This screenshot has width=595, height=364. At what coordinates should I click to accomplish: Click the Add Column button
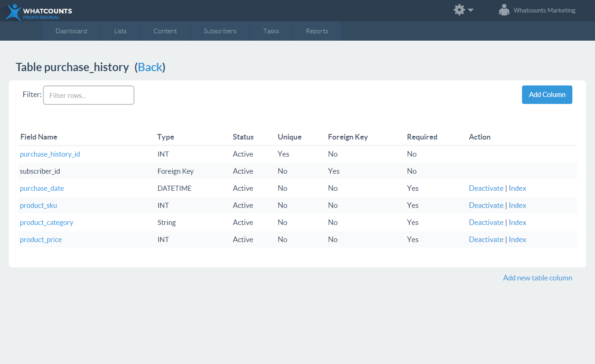tap(547, 95)
